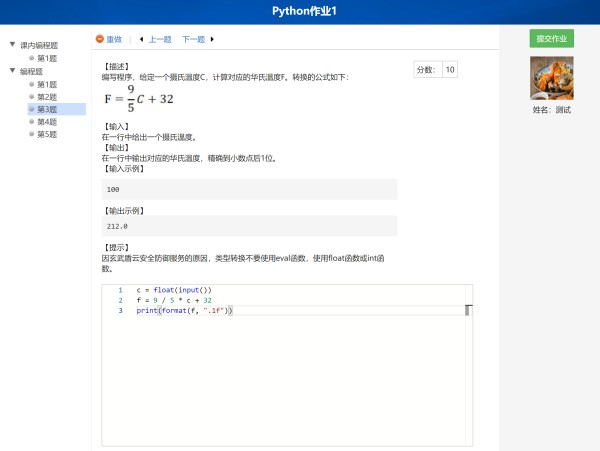Viewport: 600px width, 451px height.
Task: Click the right arrow after 下一题
Action: [212, 39]
